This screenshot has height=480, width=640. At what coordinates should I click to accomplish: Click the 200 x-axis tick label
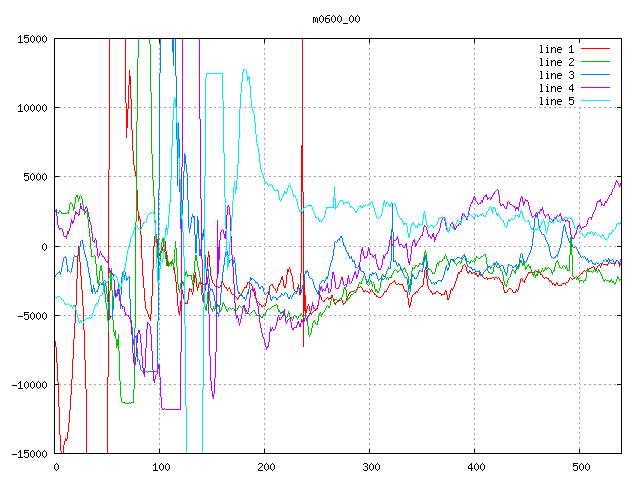tap(265, 467)
